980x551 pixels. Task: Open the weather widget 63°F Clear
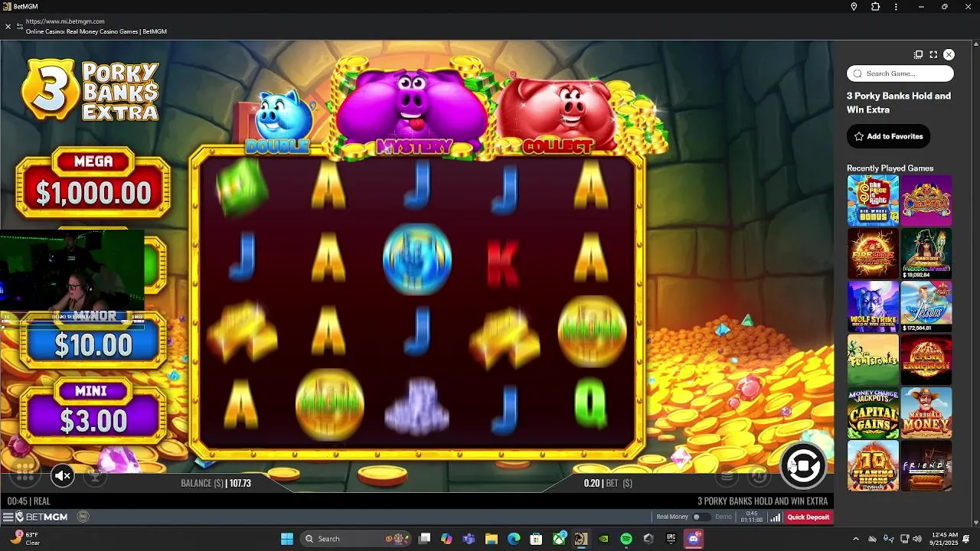(x=24, y=539)
